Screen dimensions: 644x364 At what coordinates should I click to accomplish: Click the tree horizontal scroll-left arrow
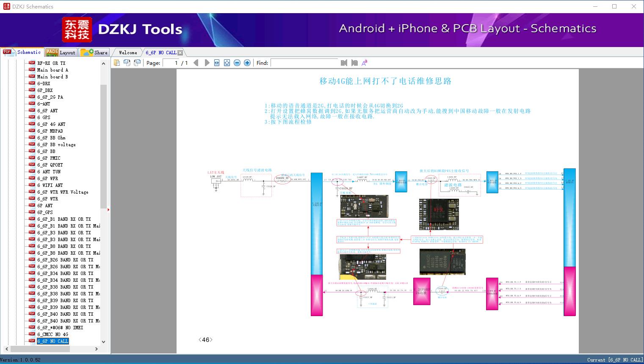click(6, 349)
